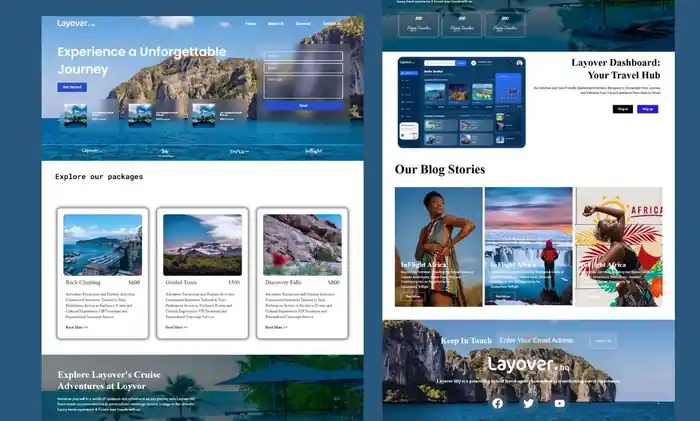This screenshot has height=421, width=700.
Task: Open the Rock Climbing package image
Action: click(x=103, y=245)
